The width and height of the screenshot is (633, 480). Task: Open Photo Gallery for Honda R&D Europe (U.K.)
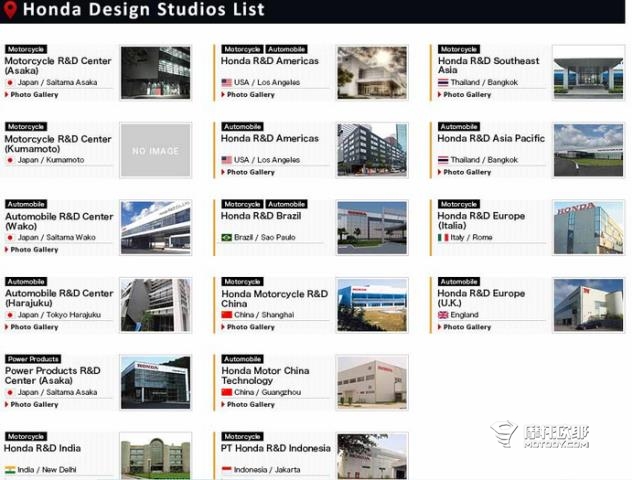tap(465, 327)
